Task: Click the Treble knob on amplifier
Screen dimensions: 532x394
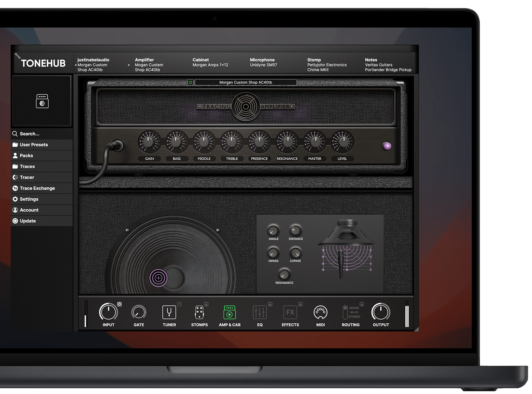Action: 232,142
